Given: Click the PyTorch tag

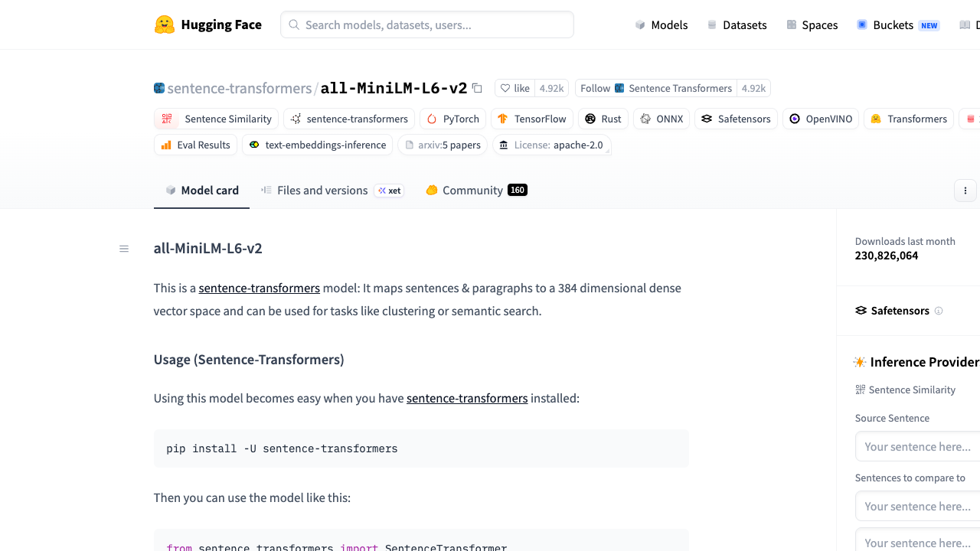Looking at the screenshot, I should click(453, 119).
